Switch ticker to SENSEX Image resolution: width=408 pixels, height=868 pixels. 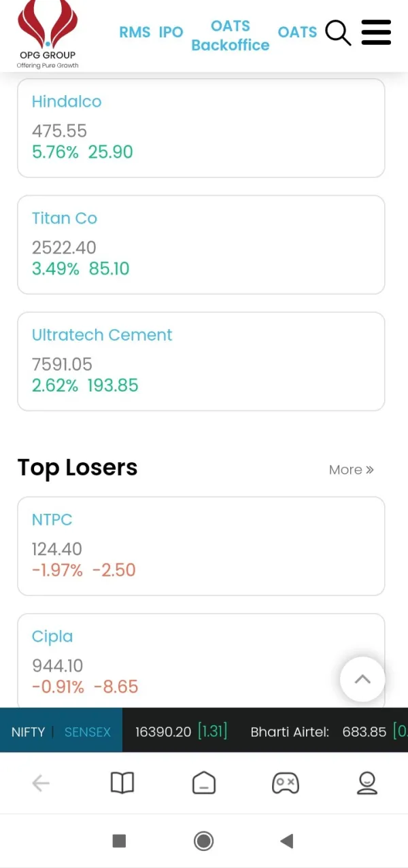pos(88,732)
